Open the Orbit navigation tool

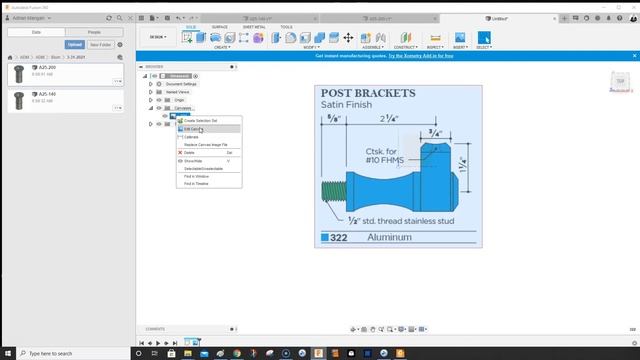353,329
